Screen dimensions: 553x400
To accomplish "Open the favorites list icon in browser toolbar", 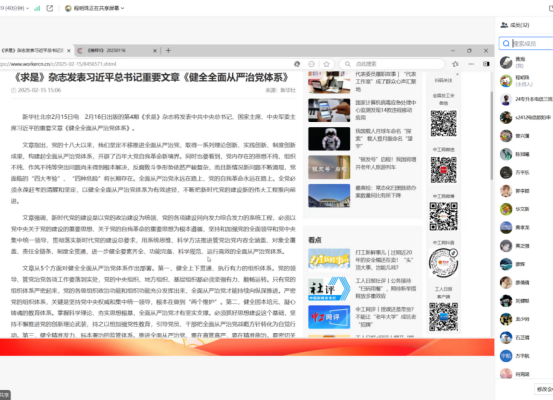I will pyautogui.click(x=455, y=64).
